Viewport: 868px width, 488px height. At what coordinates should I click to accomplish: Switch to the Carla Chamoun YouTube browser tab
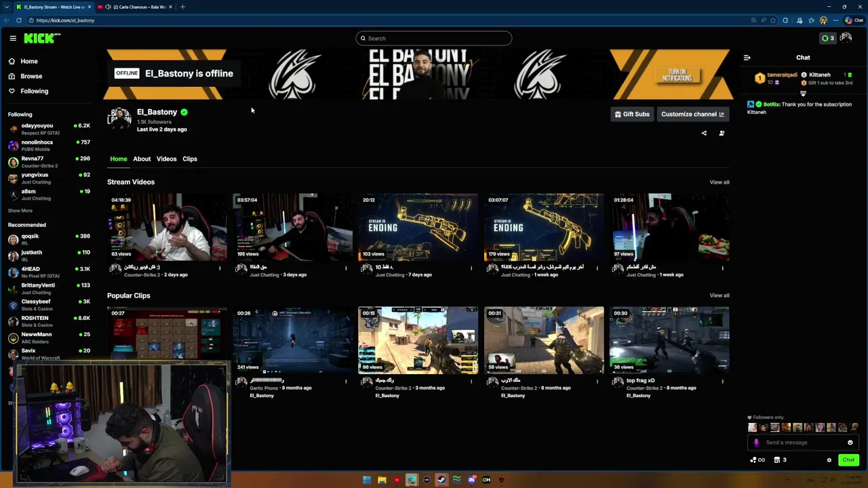(136, 7)
